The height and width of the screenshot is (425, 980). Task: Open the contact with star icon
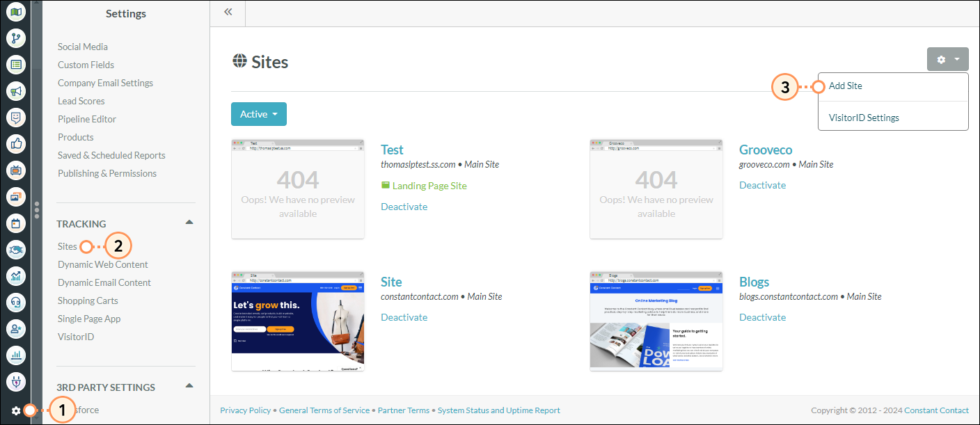(x=16, y=329)
